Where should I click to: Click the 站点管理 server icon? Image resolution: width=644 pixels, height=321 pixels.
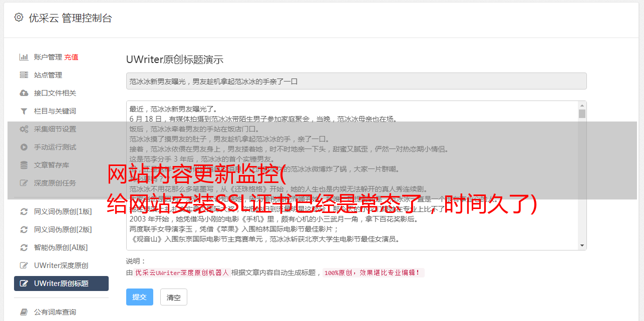(x=24, y=75)
